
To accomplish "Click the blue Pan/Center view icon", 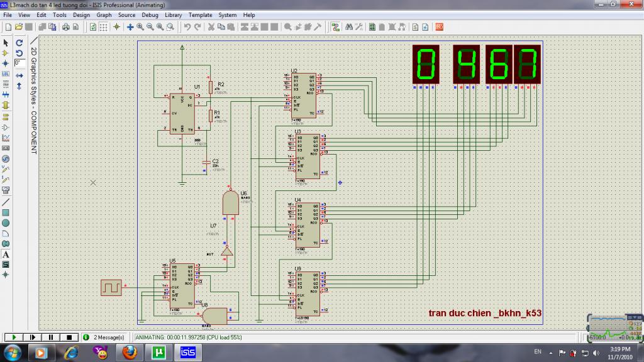I will pyautogui.click(x=130, y=27).
